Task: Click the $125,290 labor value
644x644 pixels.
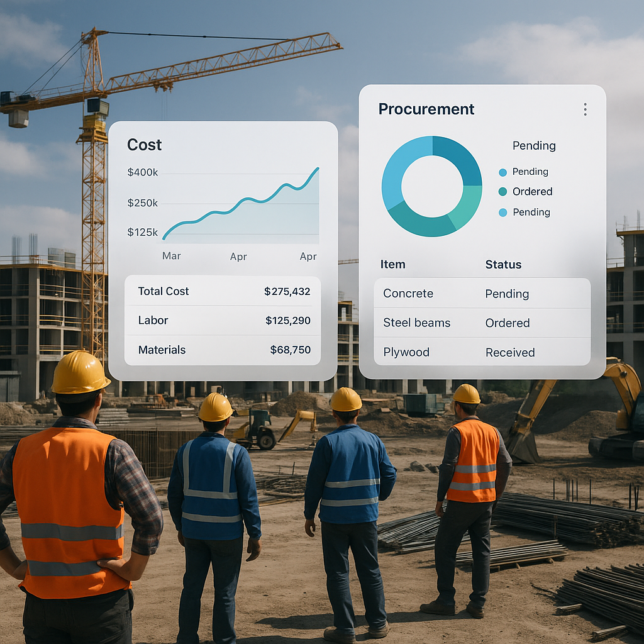Action: (288, 321)
